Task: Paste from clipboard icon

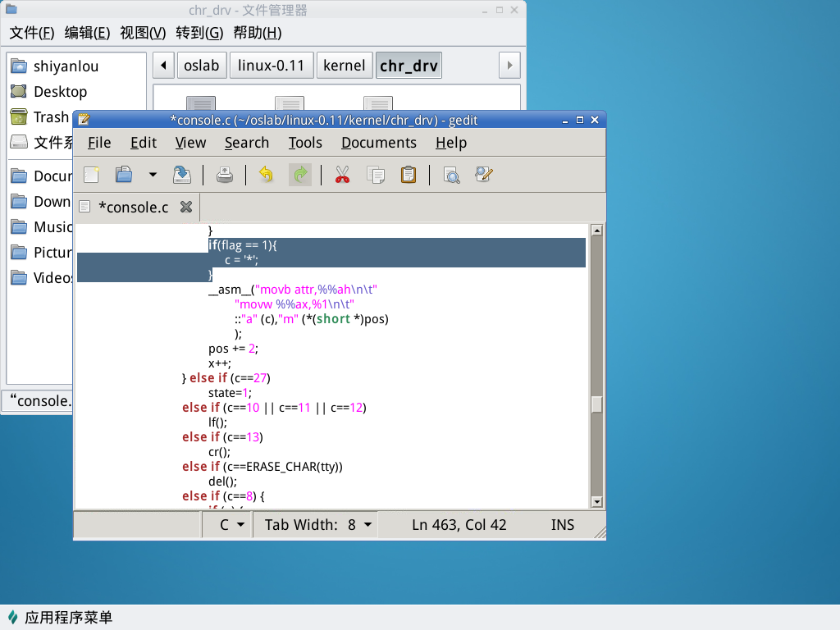Action: (408, 175)
